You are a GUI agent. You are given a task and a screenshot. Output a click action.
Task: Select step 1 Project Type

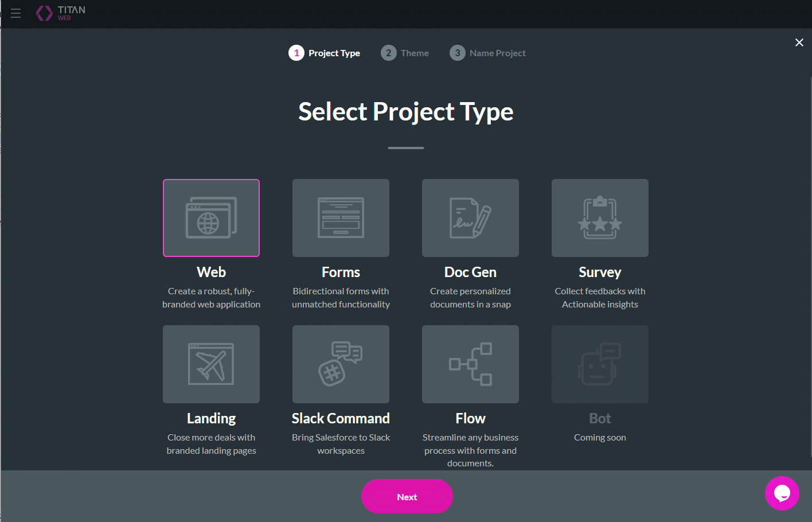tap(324, 53)
